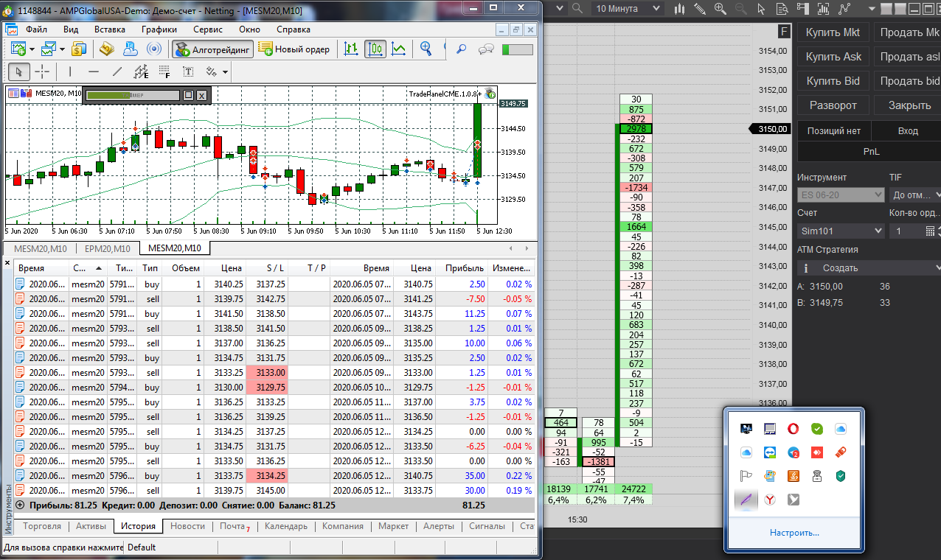
Task: Click the Вход button in right panel
Action: tap(908, 130)
